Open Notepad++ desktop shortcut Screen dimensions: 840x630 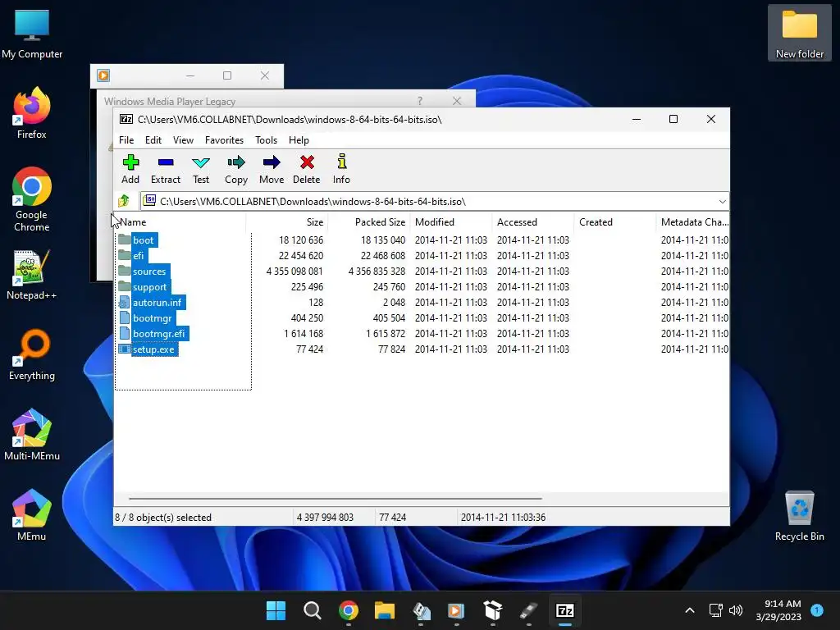pyautogui.click(x=32, y=274)
